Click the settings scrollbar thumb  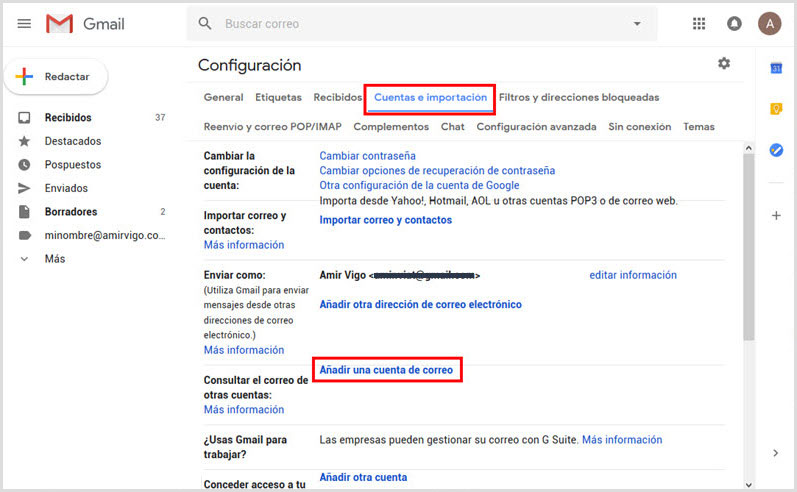pyautogui.click(x=748, y=247)
